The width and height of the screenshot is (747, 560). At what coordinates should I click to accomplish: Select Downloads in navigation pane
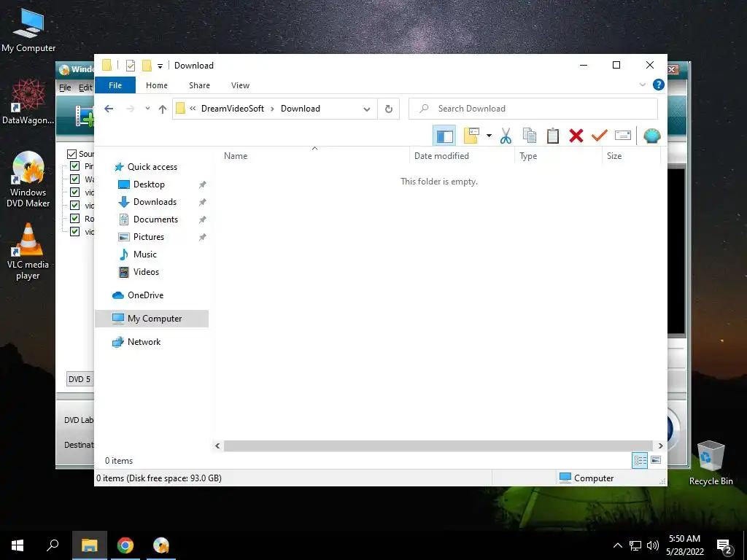coord(155,202)
